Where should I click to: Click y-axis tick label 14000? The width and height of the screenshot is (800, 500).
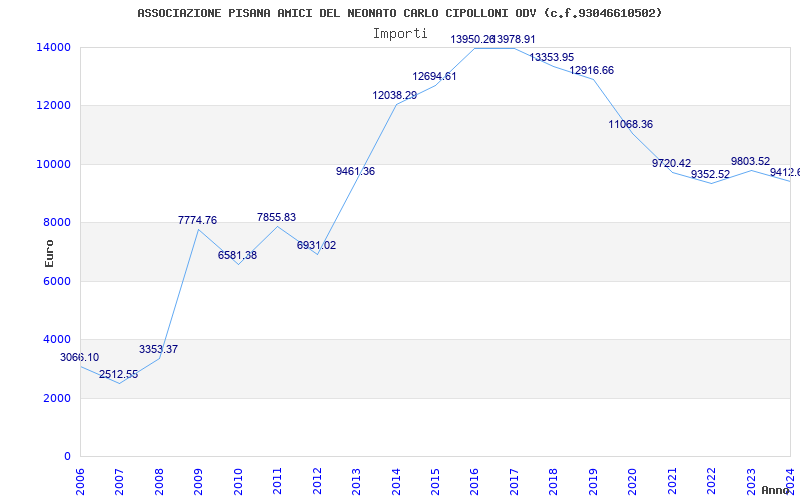pyautogui.click(x=53, y=47)
